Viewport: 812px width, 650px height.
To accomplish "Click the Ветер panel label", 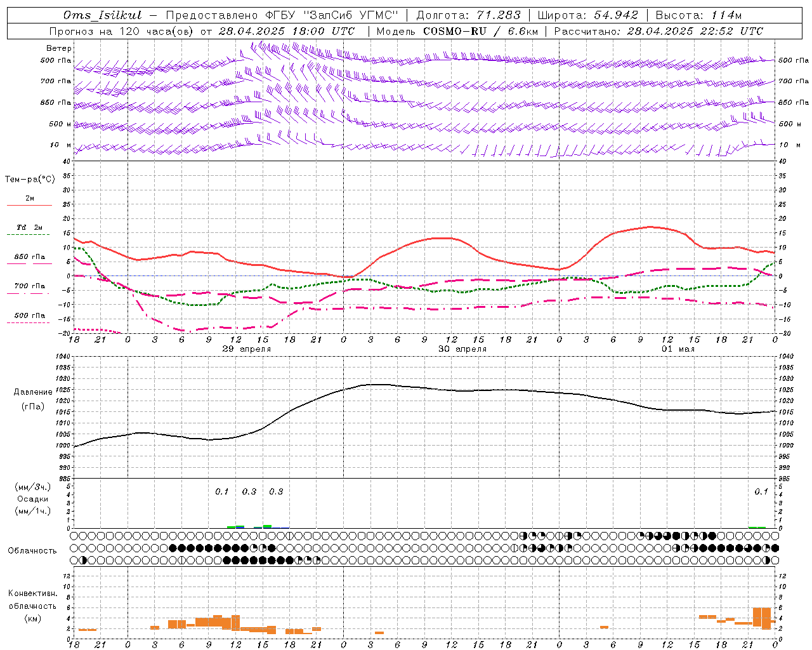I will click(59, 48).
